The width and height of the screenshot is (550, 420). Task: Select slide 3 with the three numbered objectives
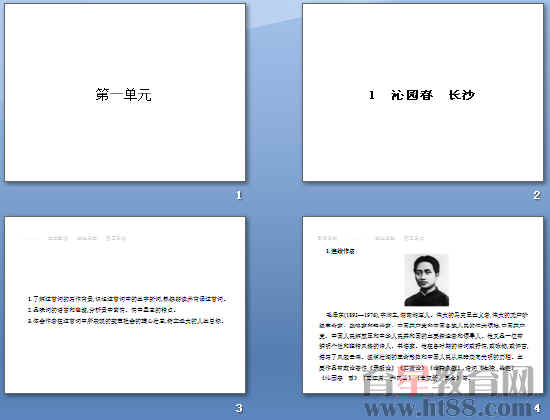click(x=125, y=305)
